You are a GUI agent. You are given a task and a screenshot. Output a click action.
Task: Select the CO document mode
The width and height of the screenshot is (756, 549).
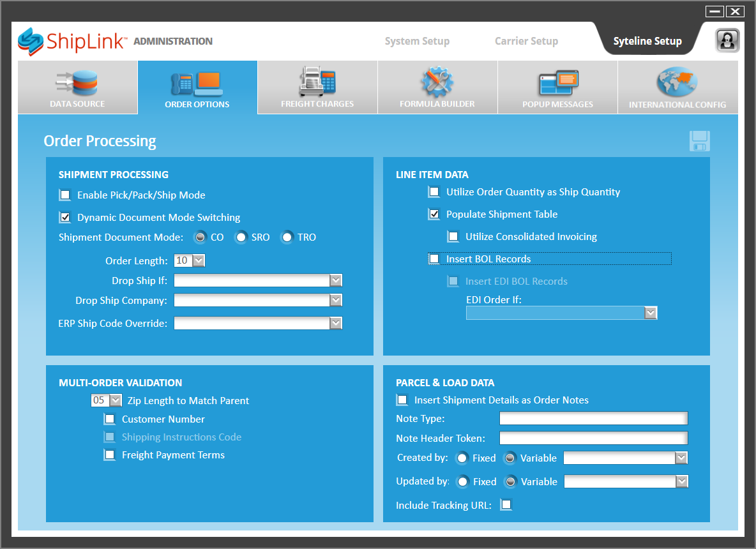(x=200, y=237)
